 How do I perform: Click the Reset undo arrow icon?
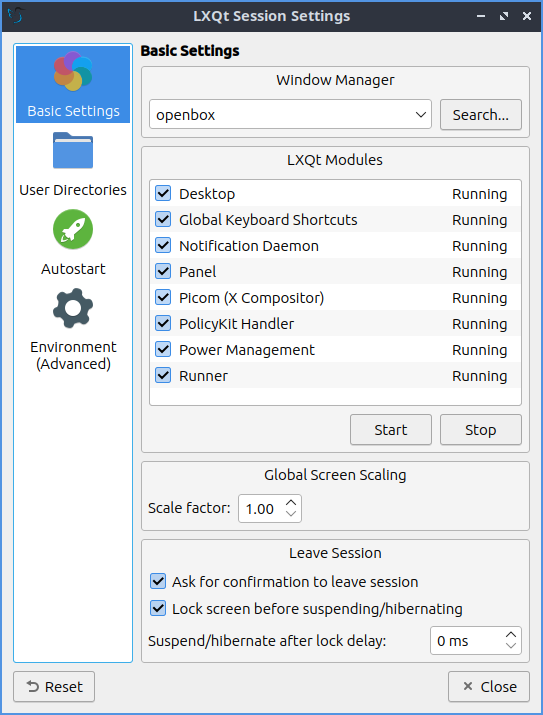pyautogui.click(x=33, y=686)
